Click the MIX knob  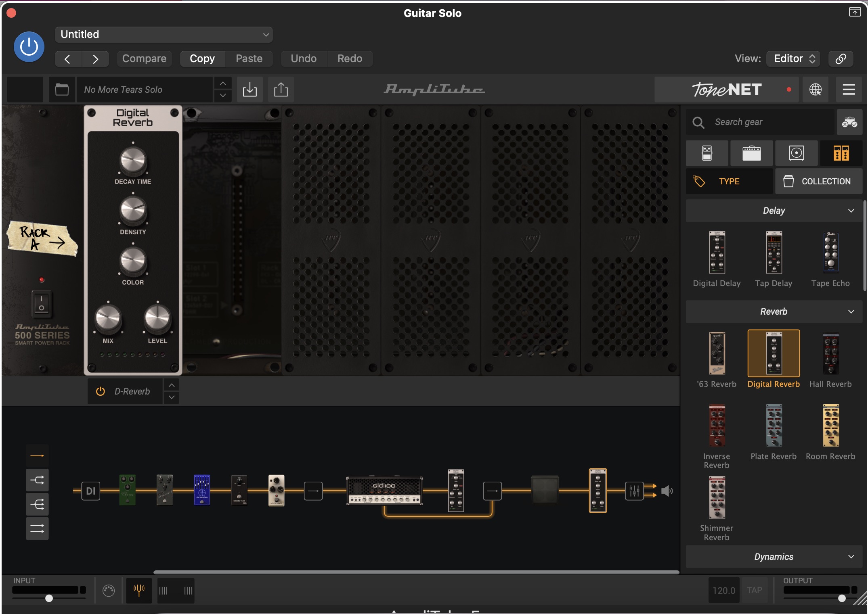pyautogui.click(x=108, y=320)
